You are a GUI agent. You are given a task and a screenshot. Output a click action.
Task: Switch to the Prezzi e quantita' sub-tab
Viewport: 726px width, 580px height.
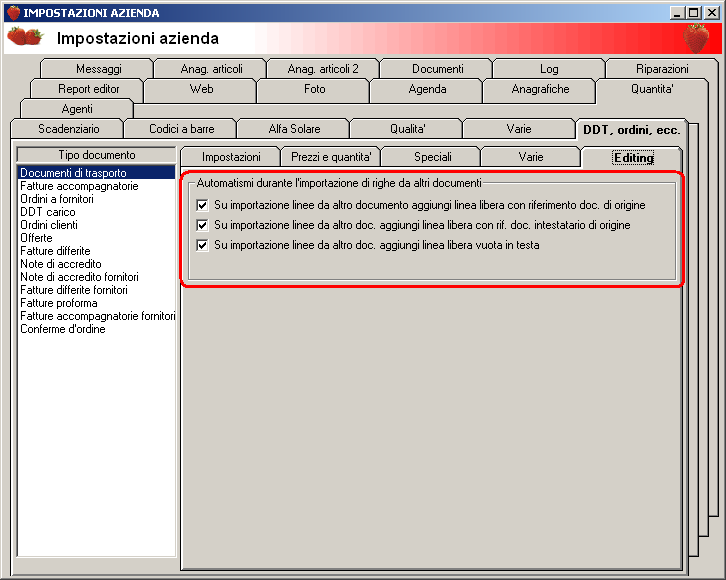(331, 157)
